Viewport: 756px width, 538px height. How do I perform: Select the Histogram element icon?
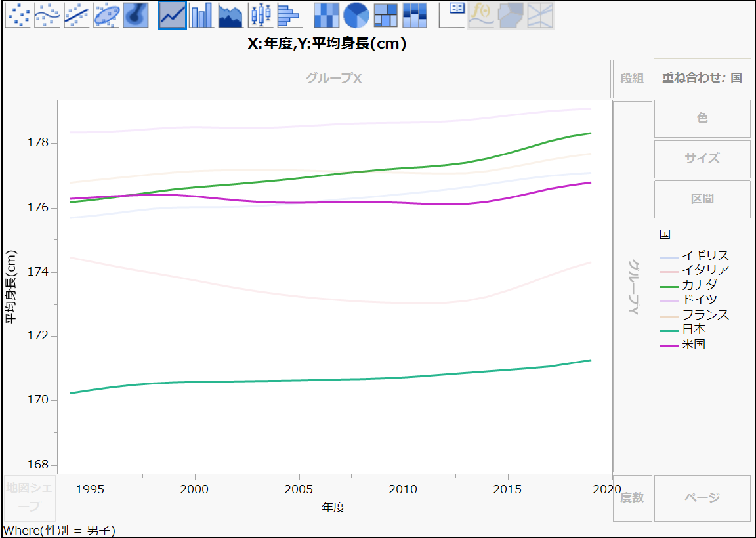point(289,14)
